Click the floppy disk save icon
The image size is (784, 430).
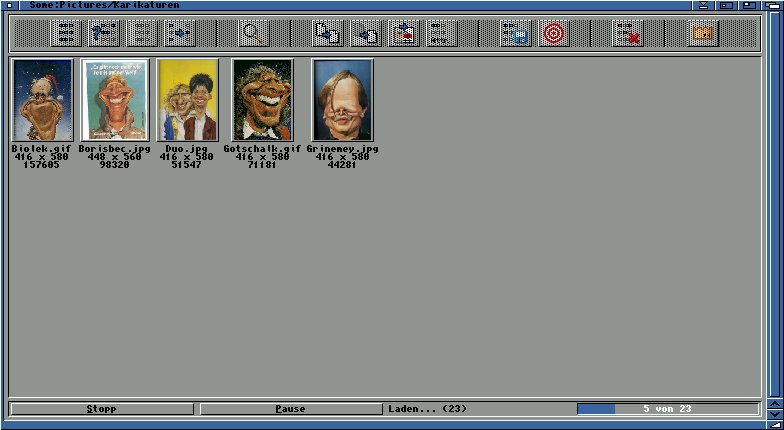516,33
